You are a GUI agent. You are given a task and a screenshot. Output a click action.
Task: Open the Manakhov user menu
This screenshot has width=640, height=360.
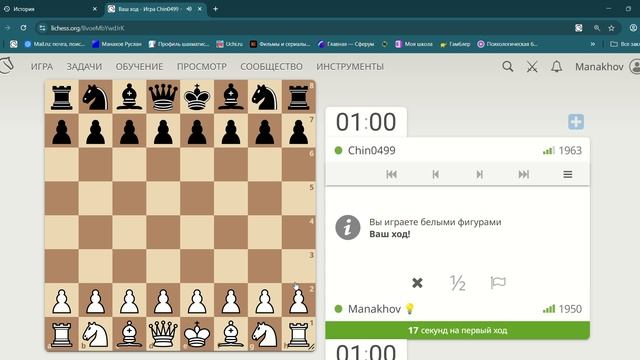click(599, 67)
